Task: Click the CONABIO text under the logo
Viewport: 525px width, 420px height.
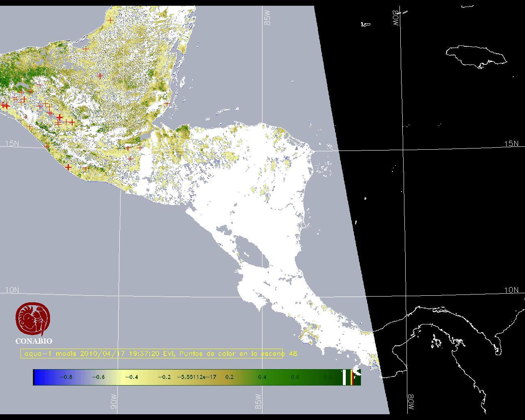Action: [34, 341]
